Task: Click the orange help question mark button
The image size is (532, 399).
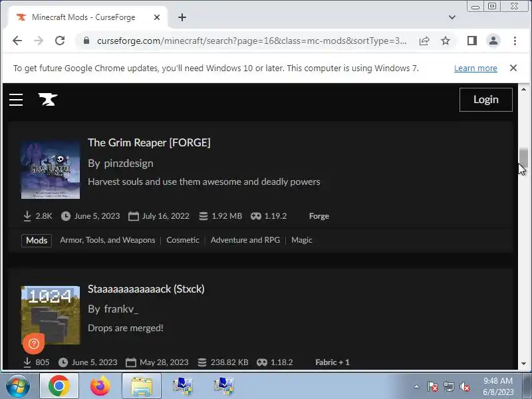Action: (x=34, y=344)
